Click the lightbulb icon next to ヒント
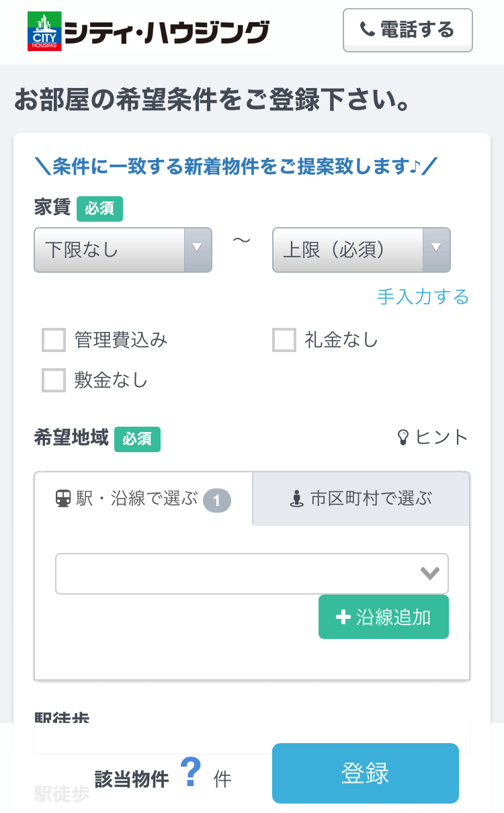 (404, 437)
